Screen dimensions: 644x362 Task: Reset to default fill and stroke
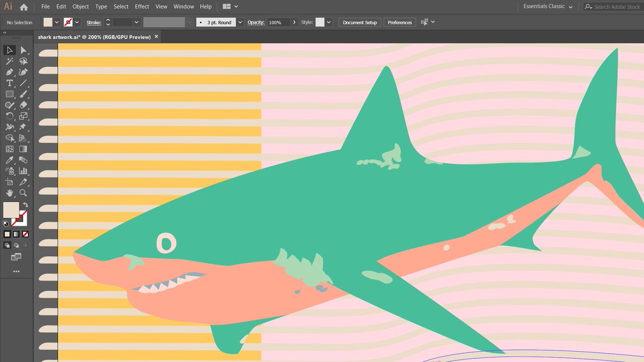point(6,223)
